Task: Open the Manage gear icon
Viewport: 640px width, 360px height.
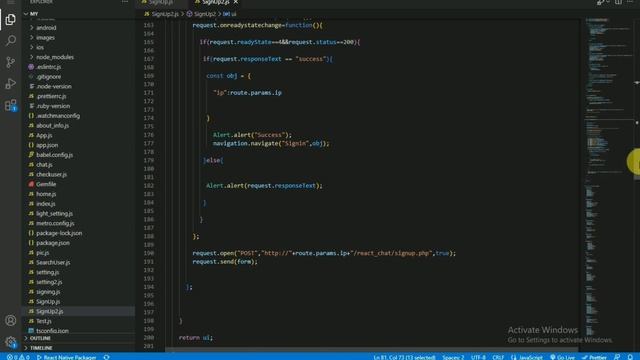Action: [x=11, y=342]
